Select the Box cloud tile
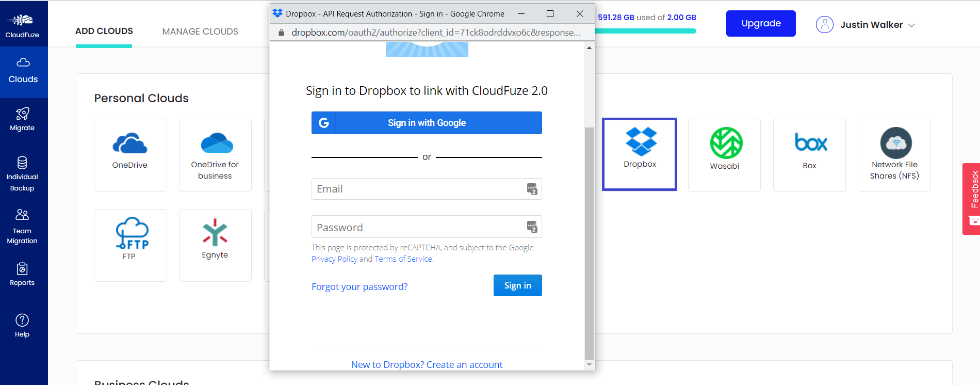Screen dimensions: 980x385 (x=809, y=155)
